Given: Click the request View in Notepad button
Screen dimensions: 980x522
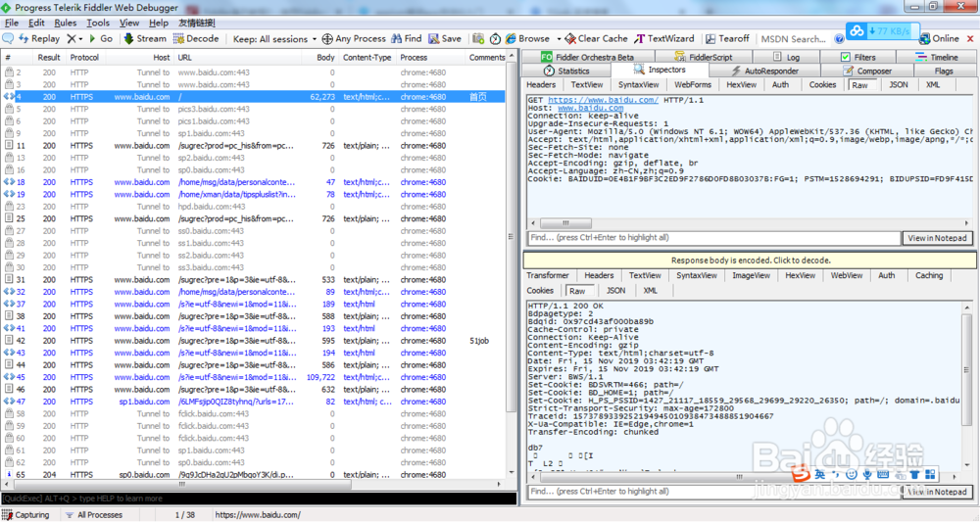Looking at the screenshot, I should [937, 238].
